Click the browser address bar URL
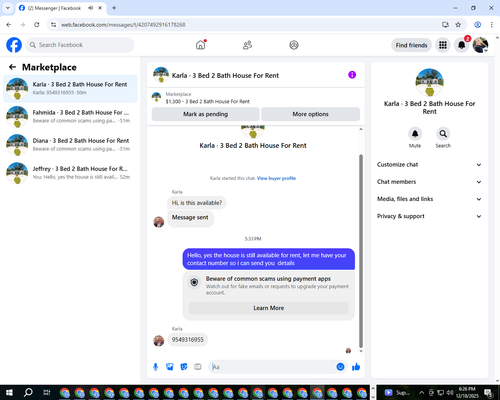This screenshot has width=500, height=400. click(123, 25)
